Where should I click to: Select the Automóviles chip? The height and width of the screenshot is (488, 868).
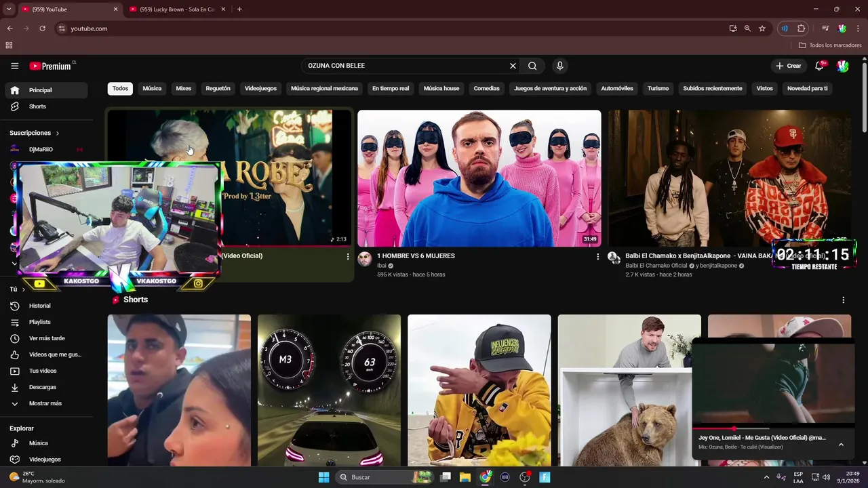(617, 88)
